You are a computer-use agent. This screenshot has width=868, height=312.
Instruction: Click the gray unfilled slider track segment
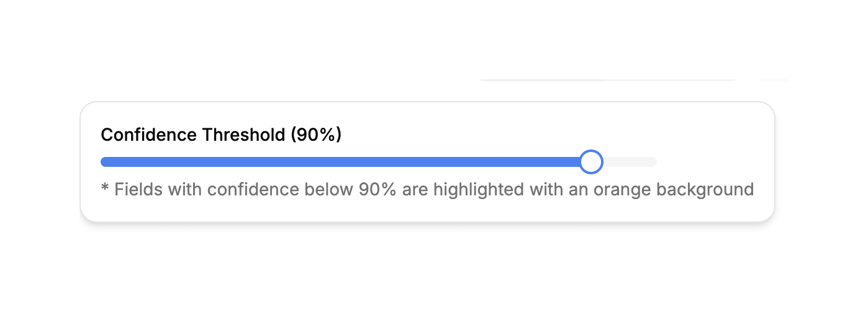(x=630, y=162)
